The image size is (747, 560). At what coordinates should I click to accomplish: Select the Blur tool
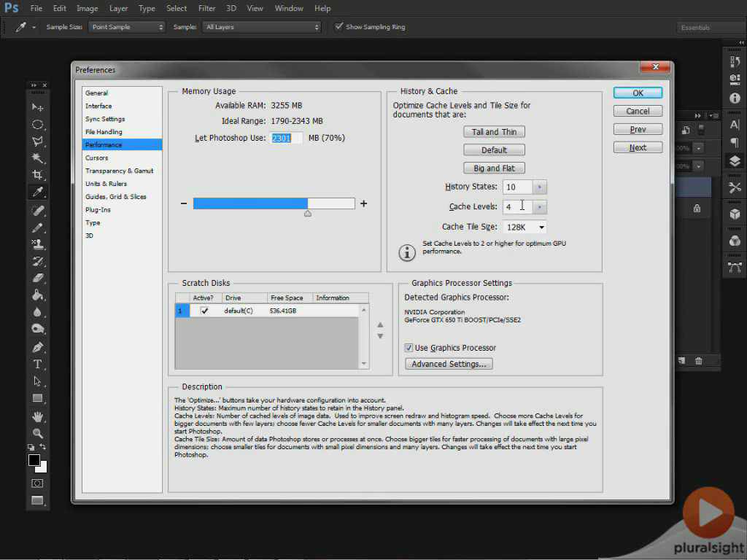click(x=37, y=312)
